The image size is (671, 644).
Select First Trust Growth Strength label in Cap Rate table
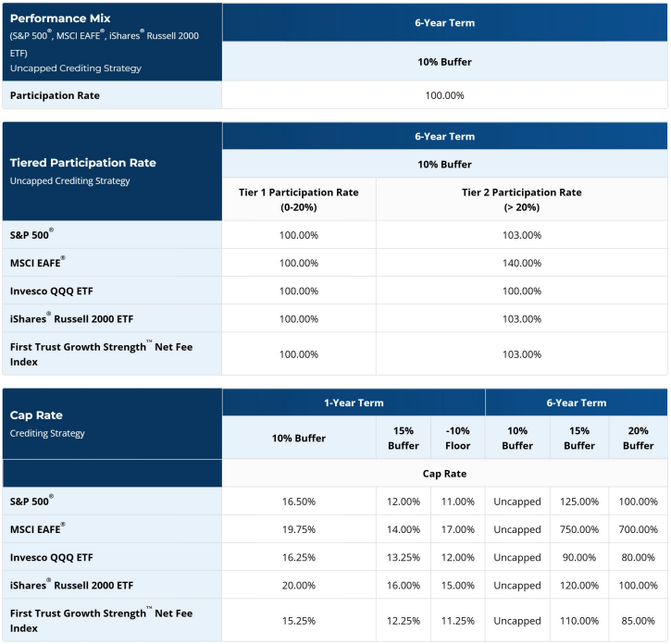tap(101, 621)
